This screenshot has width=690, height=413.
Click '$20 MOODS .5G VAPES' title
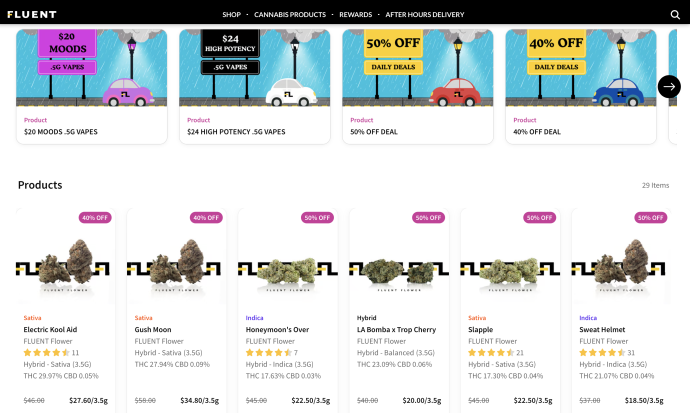coord(61,132)
